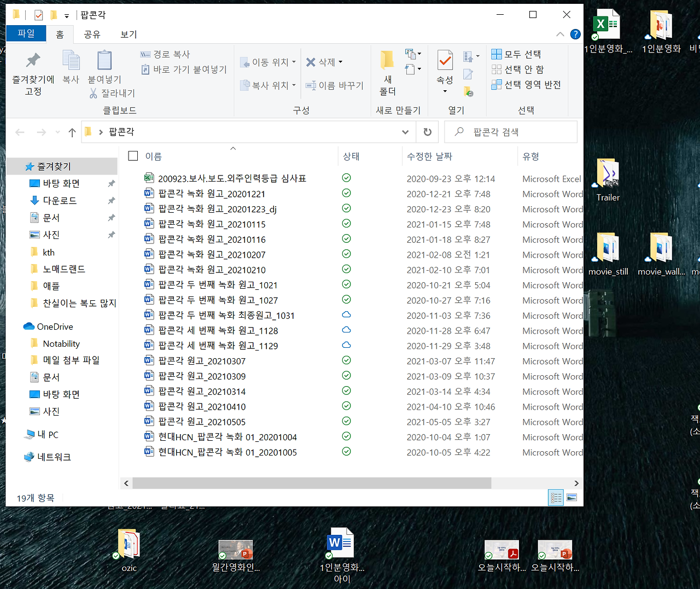The width and height of the screenshot is (700, 589).
Task: Click Select none (선택 안 함)
Action: point(517,69)
